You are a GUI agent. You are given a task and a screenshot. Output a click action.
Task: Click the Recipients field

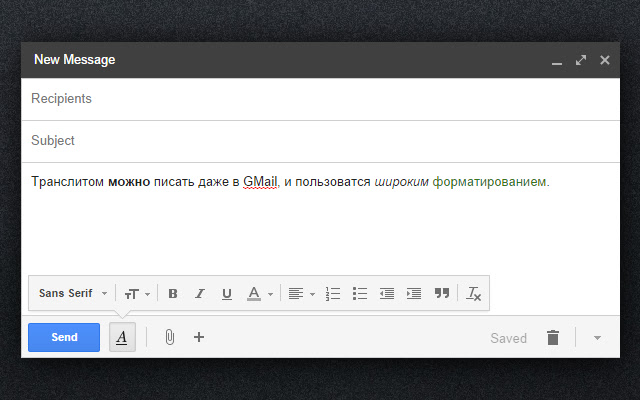tap(320, 99)
